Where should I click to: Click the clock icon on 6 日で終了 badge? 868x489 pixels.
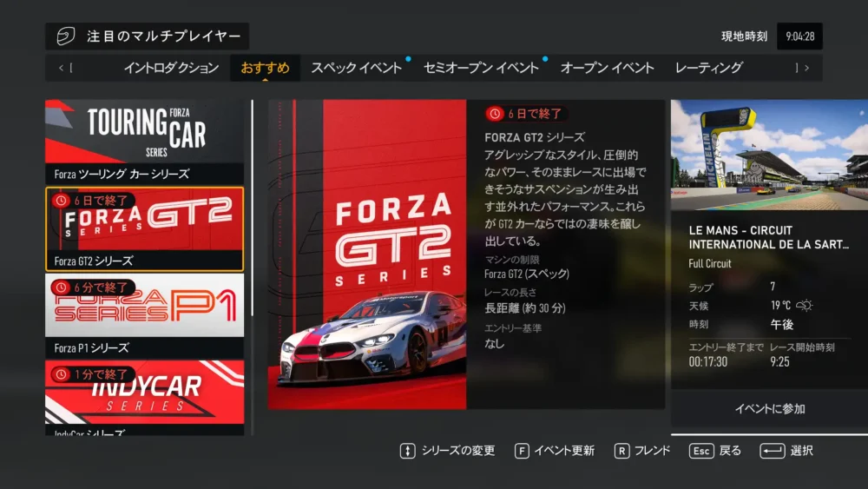[x=495, y=114]
